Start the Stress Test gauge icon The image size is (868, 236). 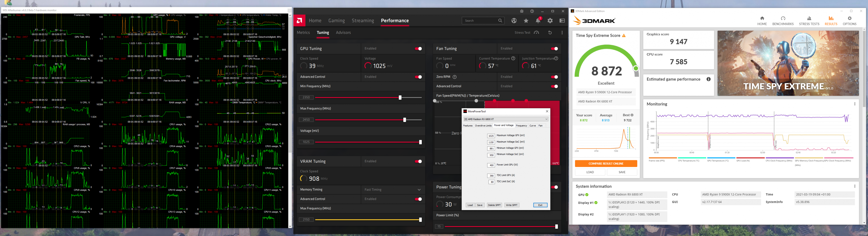tap(536, 32)
